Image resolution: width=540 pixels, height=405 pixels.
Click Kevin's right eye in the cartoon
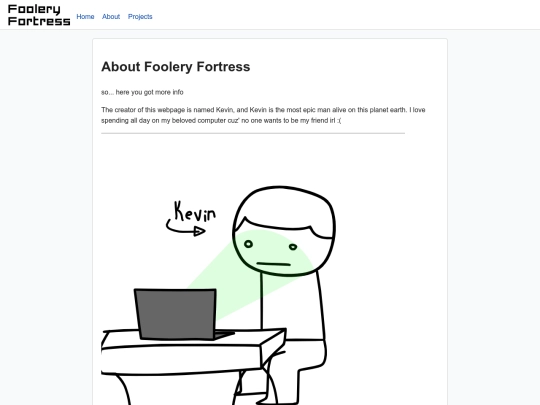pos(293,247)
